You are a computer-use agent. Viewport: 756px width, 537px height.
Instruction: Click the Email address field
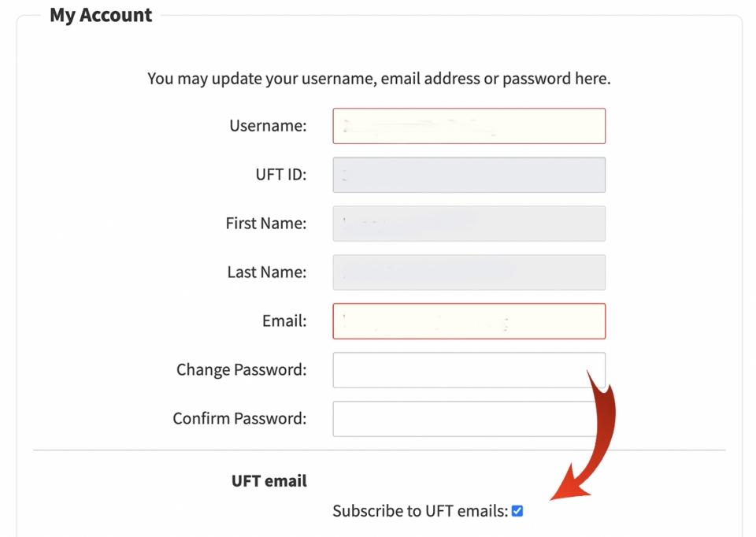(x=469, y=321)
